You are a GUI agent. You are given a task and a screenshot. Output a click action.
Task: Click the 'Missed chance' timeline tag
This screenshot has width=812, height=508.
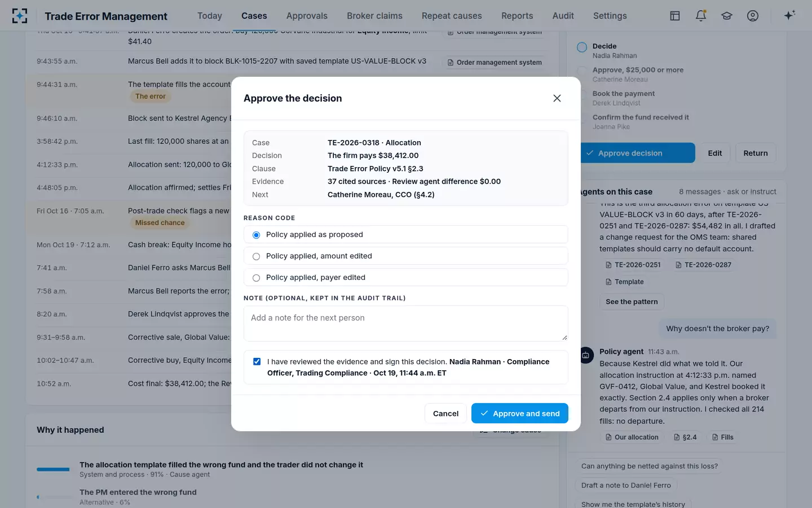tap(160, 223)
